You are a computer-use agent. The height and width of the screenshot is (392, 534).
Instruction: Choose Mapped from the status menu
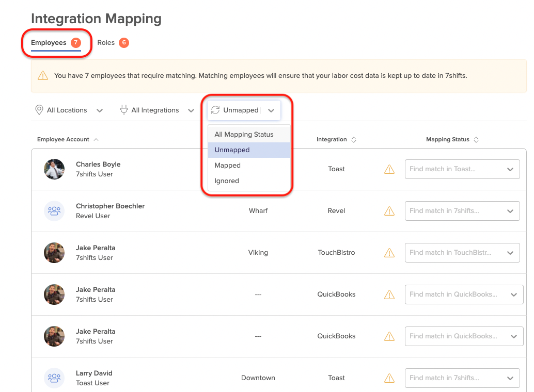[x=228, y=166]
